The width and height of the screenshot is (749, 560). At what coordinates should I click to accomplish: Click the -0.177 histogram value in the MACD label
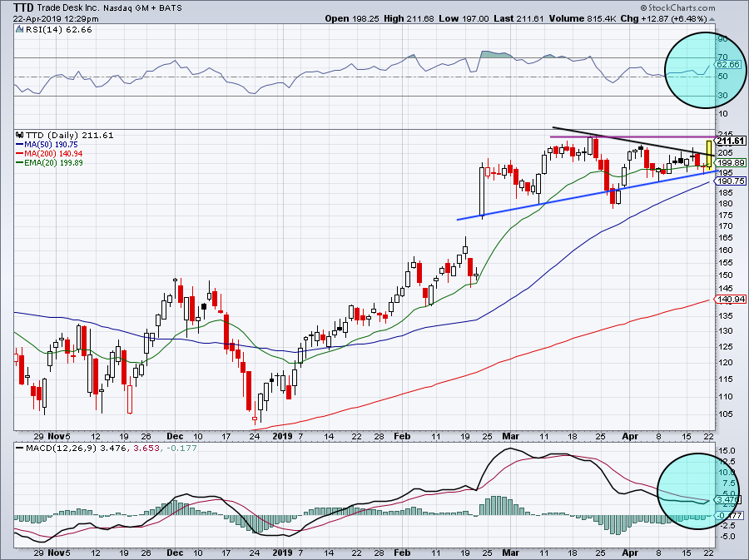(x=182, y=448)
